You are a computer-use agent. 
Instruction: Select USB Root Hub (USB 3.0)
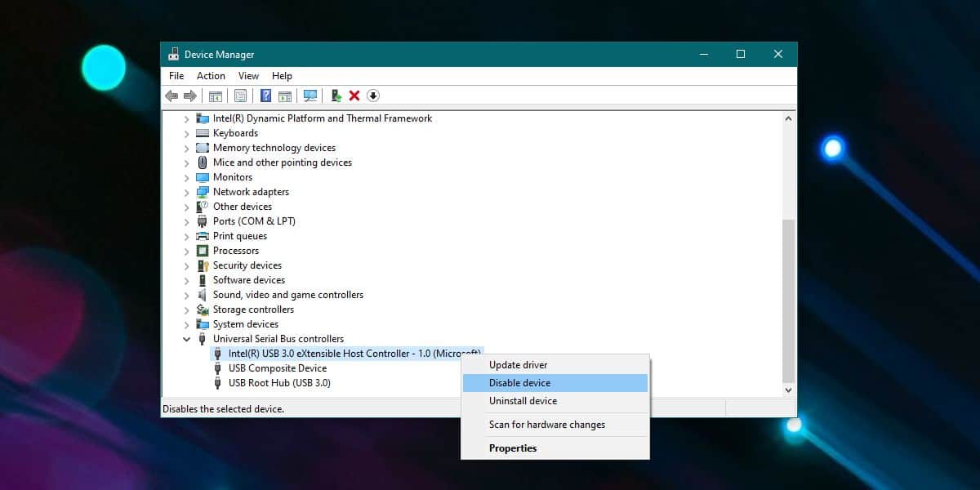click(x=279, y=383)
